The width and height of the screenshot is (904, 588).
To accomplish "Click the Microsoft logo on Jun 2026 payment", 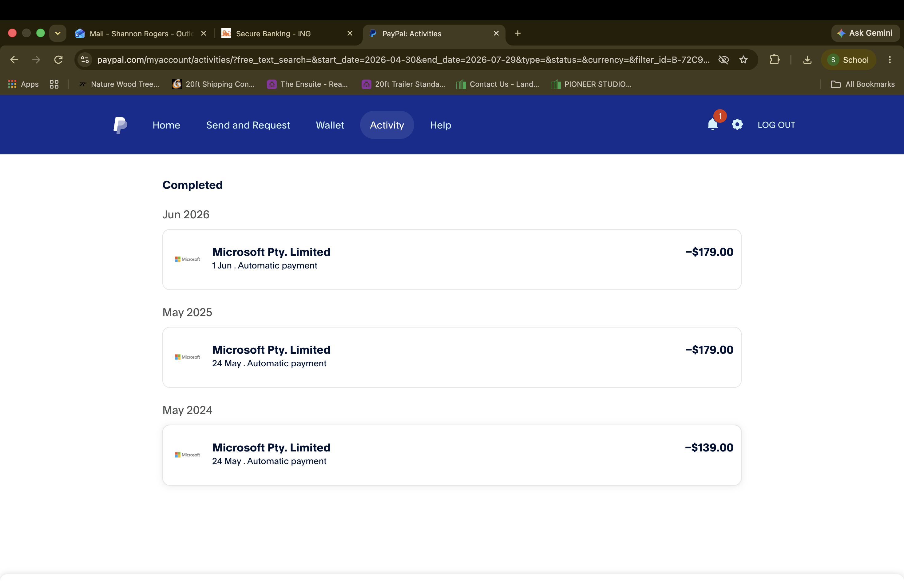I will [x=187, y=259].
